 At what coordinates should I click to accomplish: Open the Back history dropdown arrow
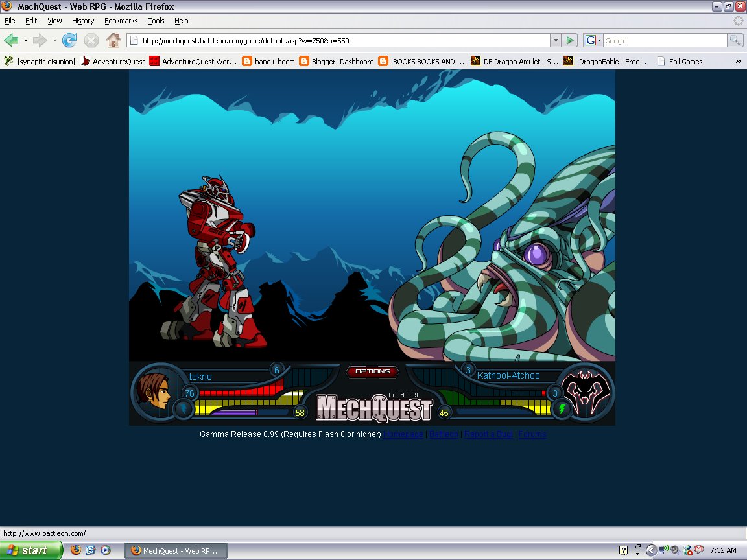25,40
